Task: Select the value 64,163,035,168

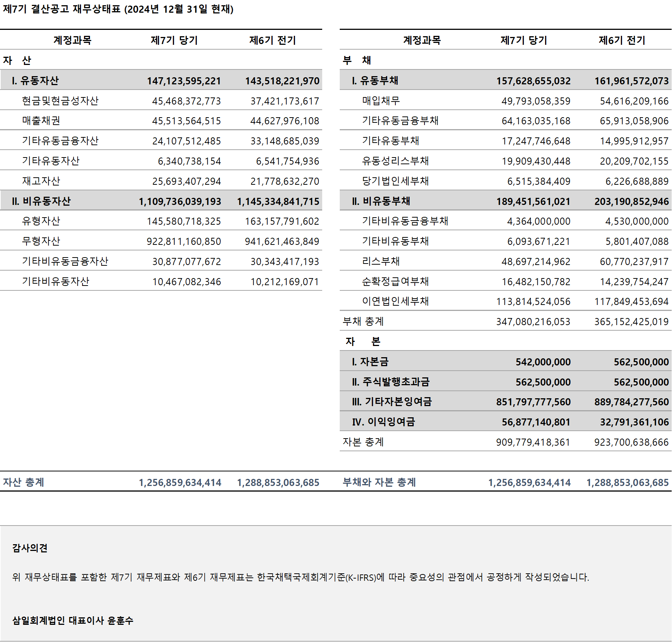Action: coord(536,121)
